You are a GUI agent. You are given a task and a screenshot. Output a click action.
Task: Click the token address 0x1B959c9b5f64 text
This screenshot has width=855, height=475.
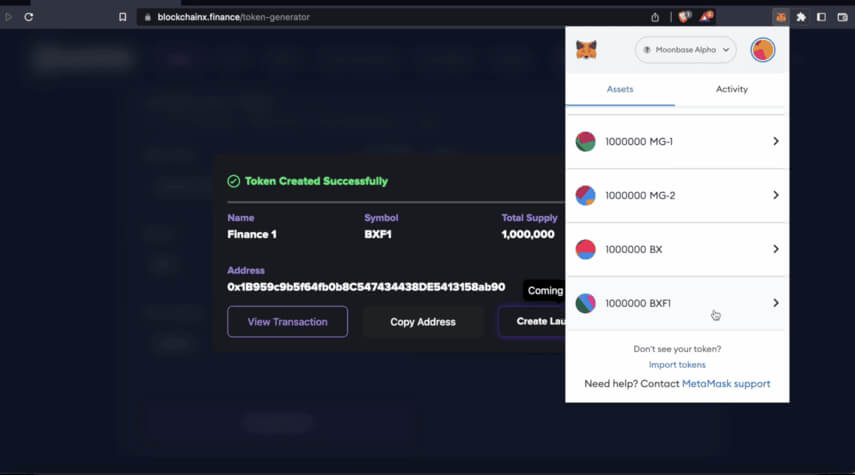pos(366,287)
